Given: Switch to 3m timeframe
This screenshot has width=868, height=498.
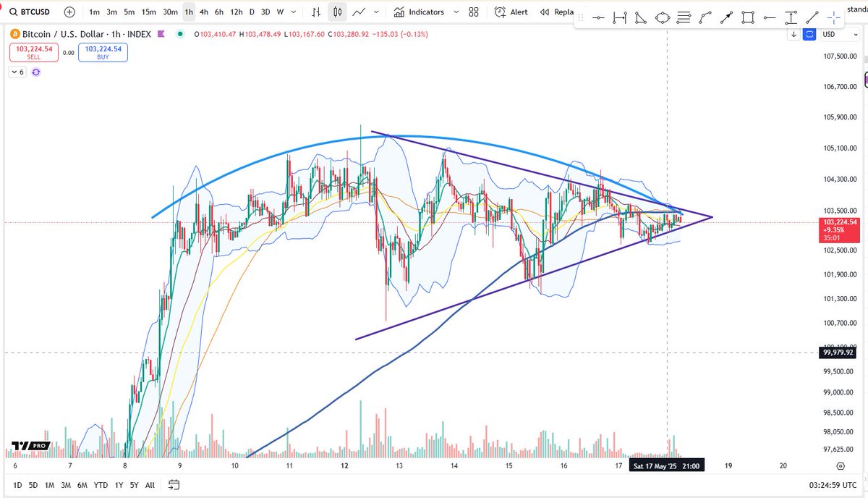Looking at the screenshot, I should coord(112,12).
